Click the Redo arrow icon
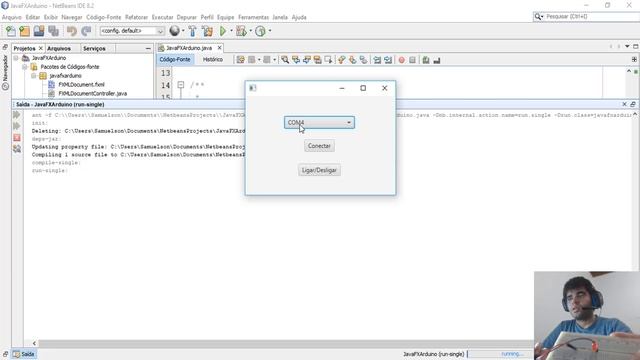This screenshot has width=640, height=360. tap(86, 31)
